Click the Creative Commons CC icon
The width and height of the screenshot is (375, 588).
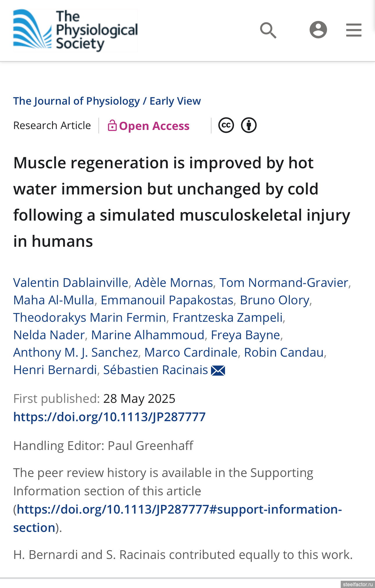(226, 126)
